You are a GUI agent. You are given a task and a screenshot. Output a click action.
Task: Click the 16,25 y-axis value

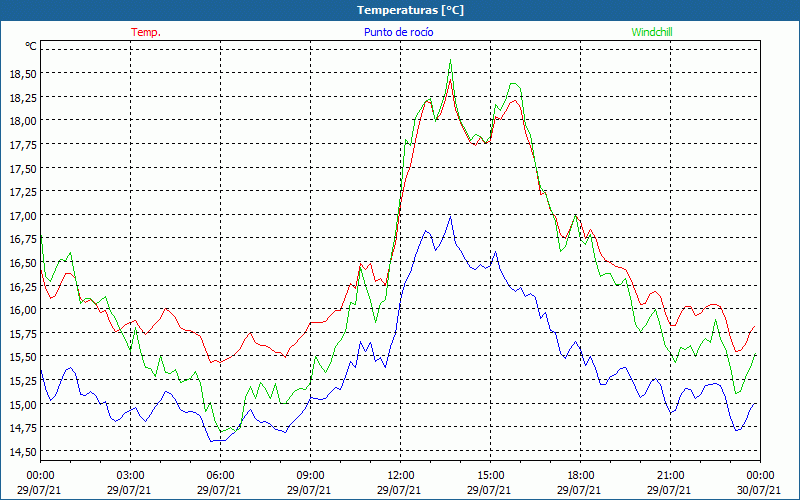pyautogui.click(x=23, y=286)
